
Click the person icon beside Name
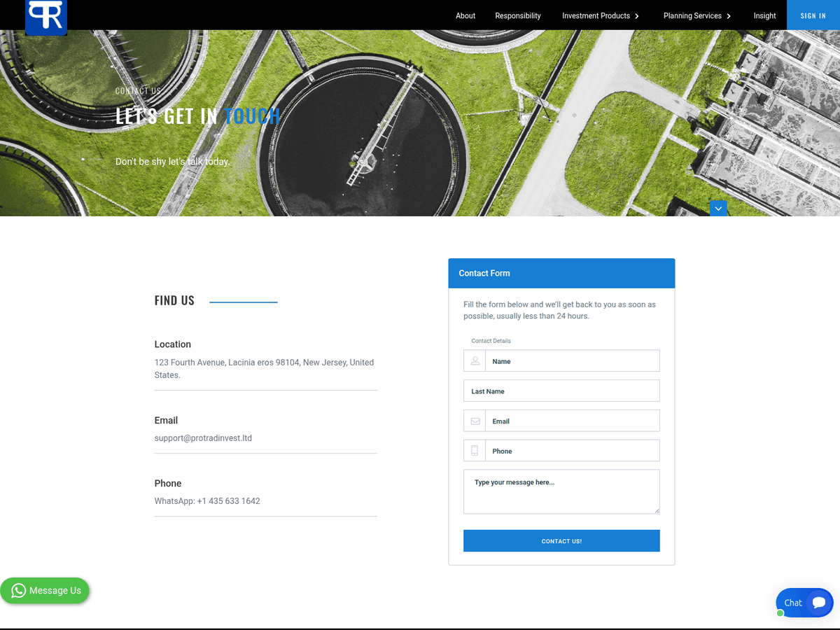(475, 361)
